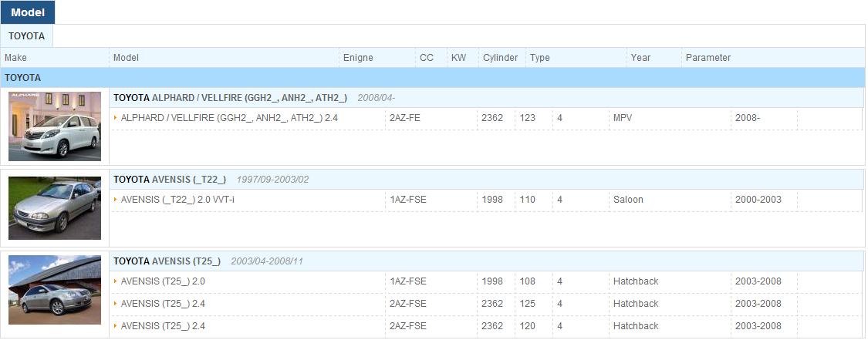The height and width of the screenshot is (340, 868).
Task: Click the MPV type cell
Action: (x=623, y=118)
